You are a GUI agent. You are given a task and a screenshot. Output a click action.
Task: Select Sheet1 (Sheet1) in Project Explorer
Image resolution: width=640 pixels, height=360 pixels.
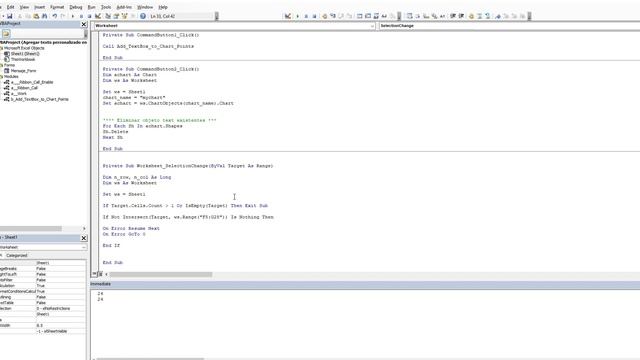[25, 54]
